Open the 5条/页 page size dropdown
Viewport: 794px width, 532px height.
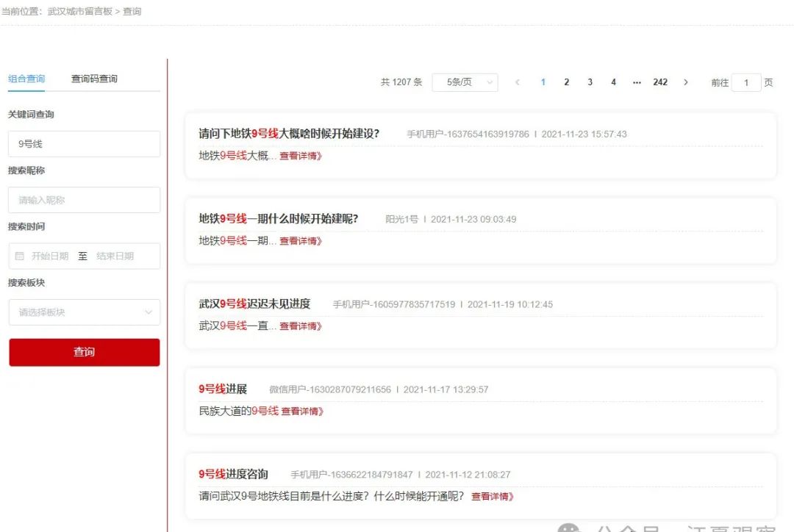465,82
